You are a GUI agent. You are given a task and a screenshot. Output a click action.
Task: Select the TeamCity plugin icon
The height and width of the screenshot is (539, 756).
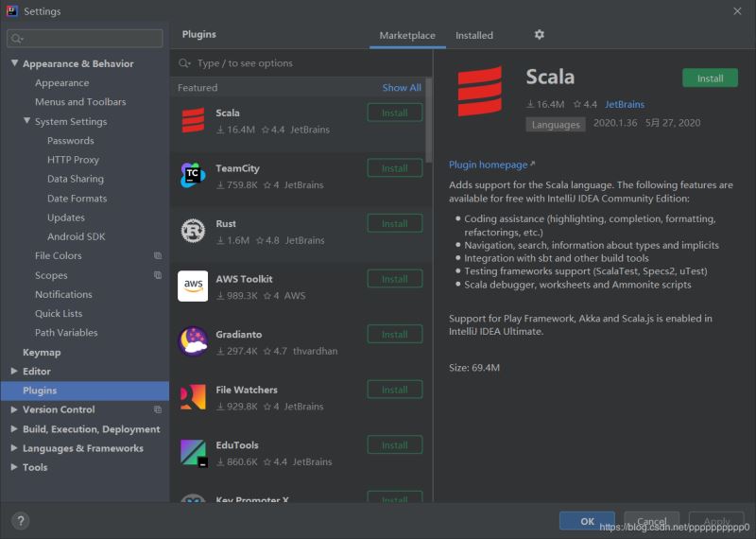(193, 175)
